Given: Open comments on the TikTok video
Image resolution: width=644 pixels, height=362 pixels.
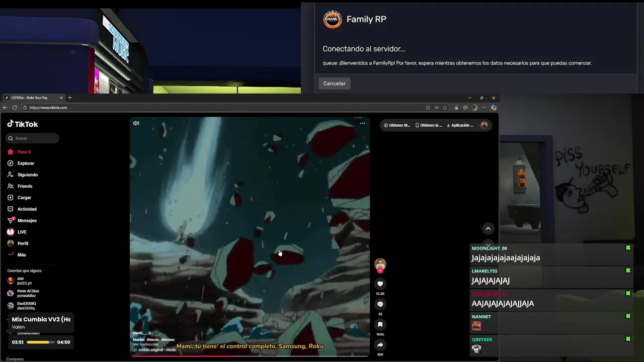Looking at the screenshot, I should (380, 304).
